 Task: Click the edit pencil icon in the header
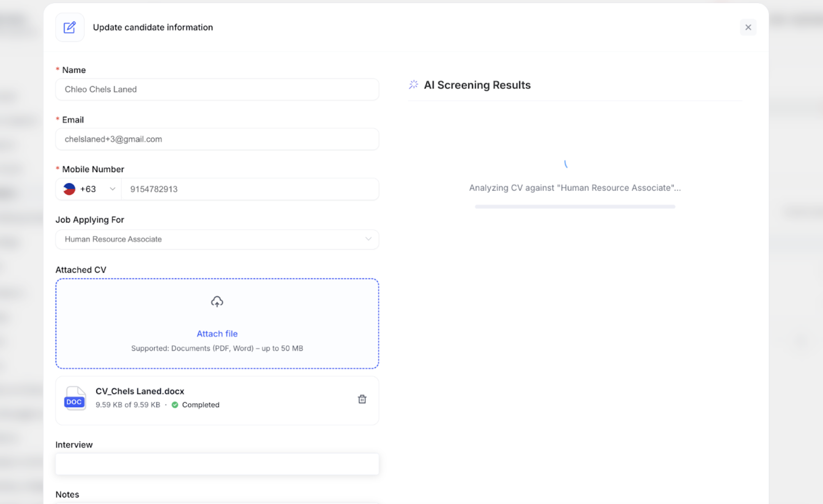coord(69,27)
